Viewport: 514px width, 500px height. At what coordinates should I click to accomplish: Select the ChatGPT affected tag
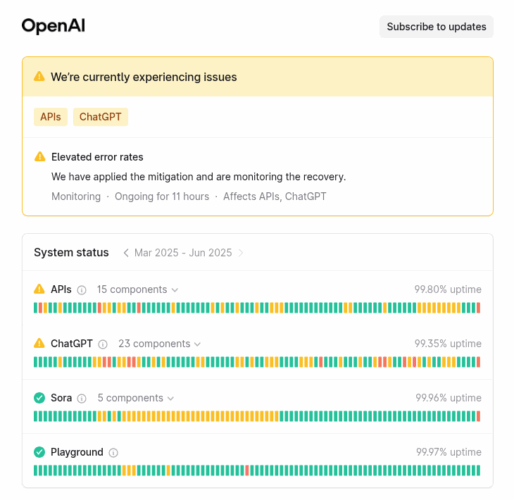(x=100, y=117)
